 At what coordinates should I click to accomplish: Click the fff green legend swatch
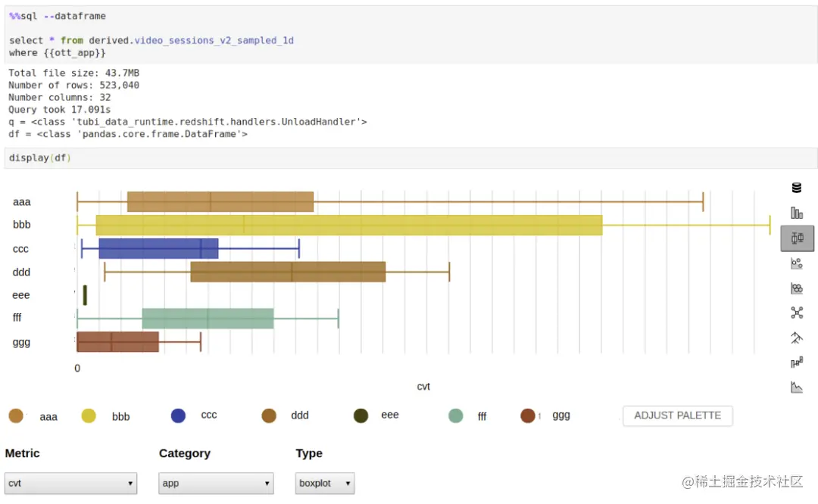coord(455,415)
